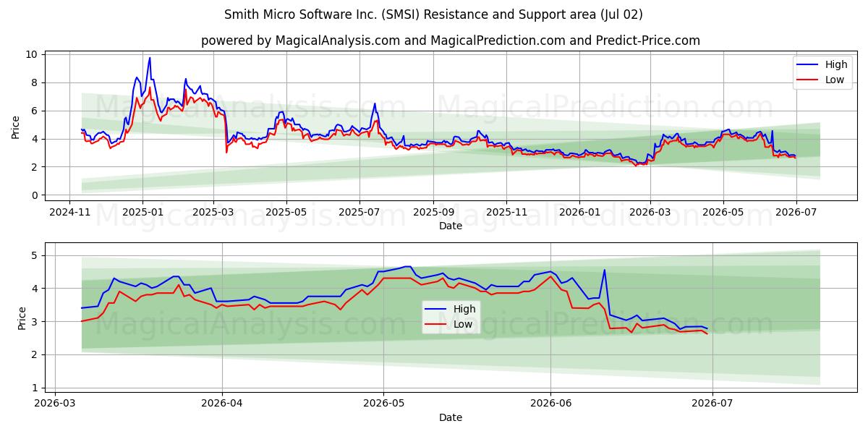Click the '2026-06' tick on the lower chart

coord(550,403)
